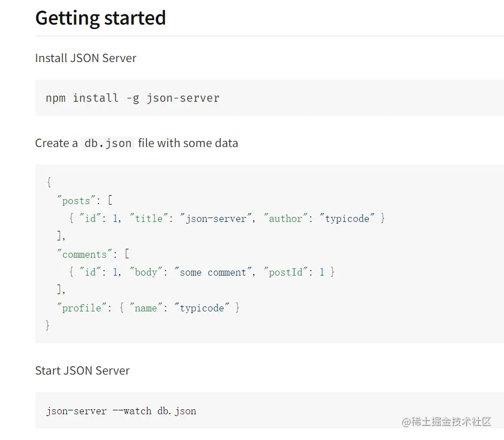Click the opening curly brace of the JSON

coord(49,182)
